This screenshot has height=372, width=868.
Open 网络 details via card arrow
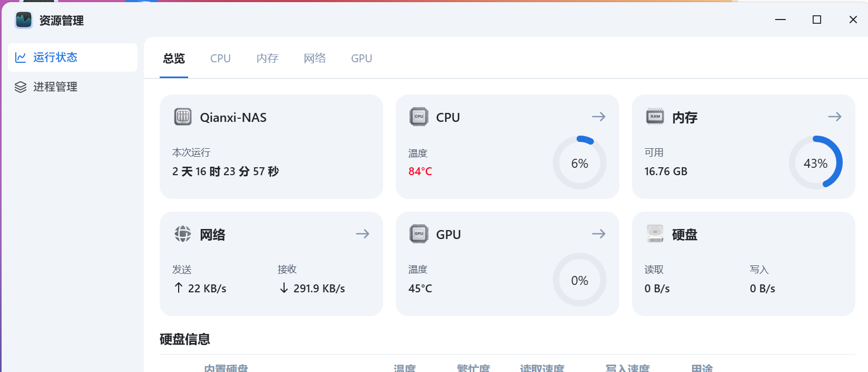363,234
